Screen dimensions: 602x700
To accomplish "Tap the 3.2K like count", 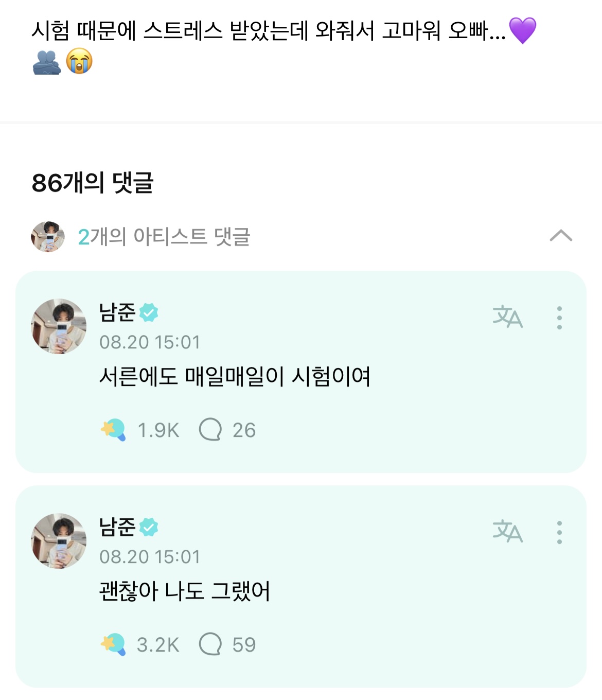I will click(x=158, y=645).
